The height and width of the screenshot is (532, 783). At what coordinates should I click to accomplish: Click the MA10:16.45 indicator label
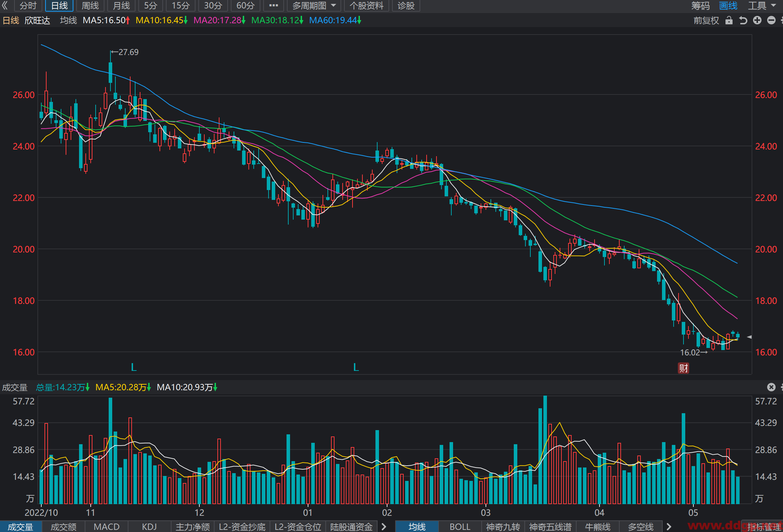(x=161, y=20)
